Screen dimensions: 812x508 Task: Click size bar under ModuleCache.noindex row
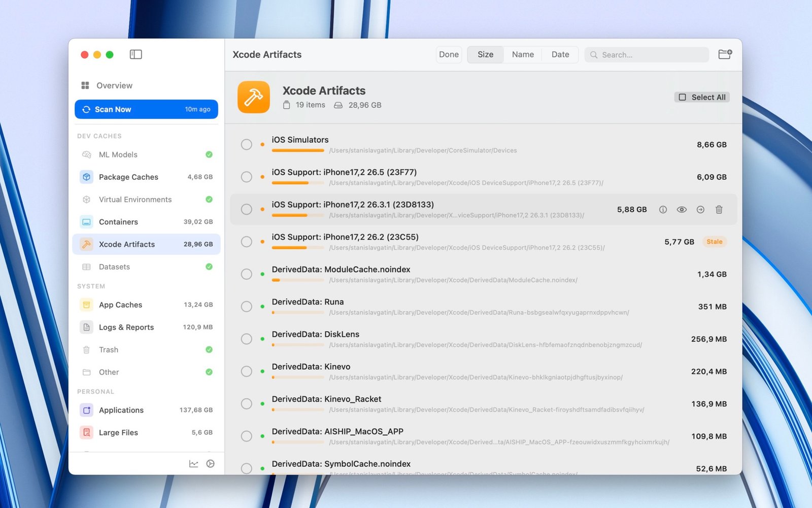coord(298,280)
